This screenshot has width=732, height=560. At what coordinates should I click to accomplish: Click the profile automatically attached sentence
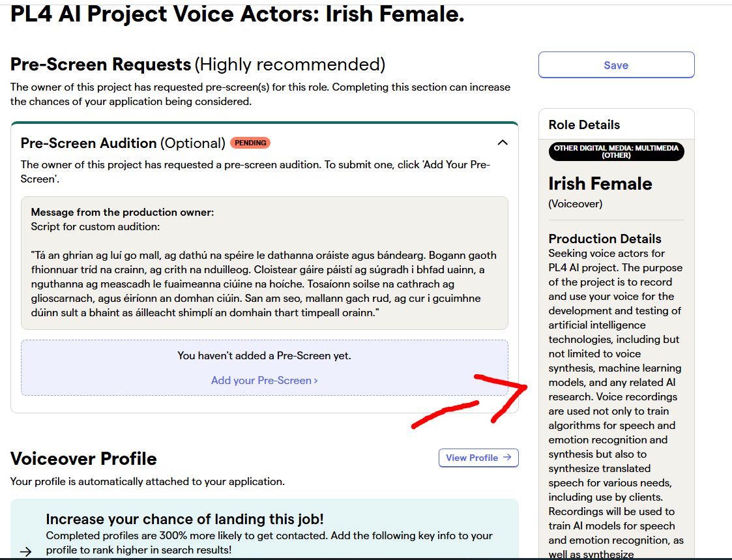[147, 482]
